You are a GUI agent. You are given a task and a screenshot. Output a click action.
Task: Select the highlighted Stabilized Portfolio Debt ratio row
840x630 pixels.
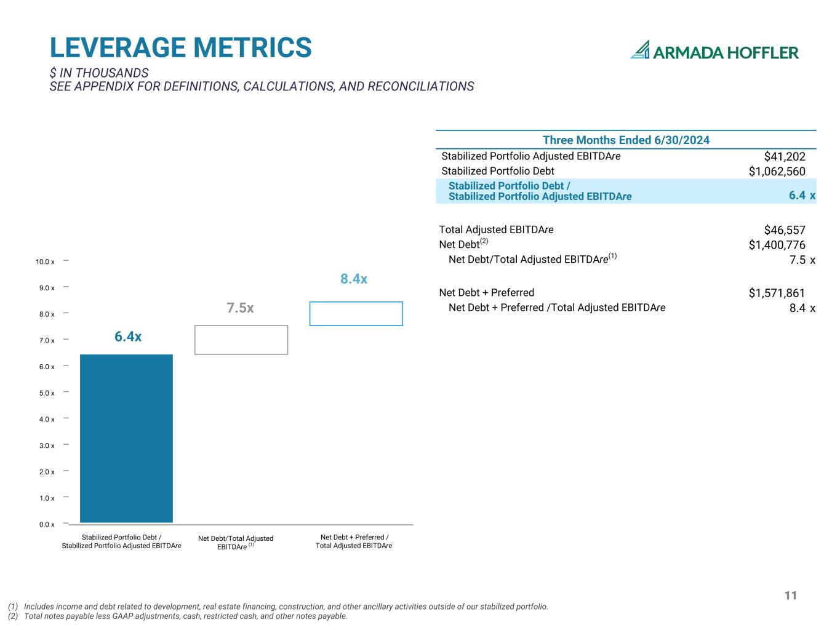pyautogui.click(x=626, y=191)
